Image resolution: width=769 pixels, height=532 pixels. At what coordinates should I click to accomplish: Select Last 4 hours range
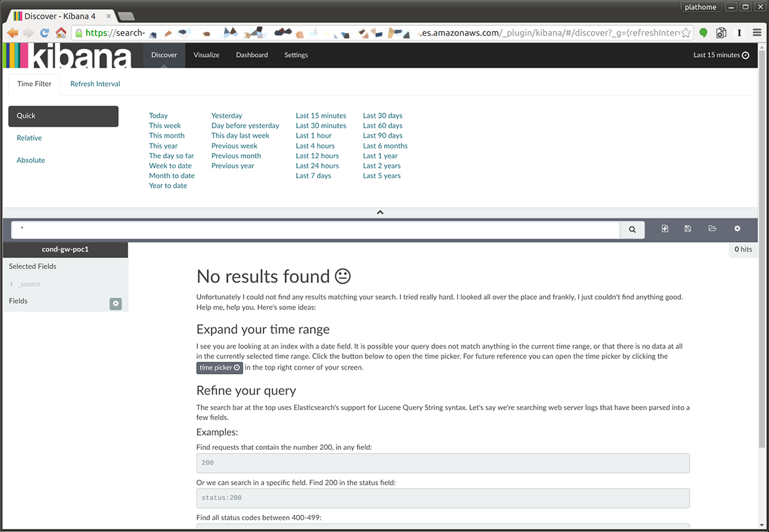(315, 146)
